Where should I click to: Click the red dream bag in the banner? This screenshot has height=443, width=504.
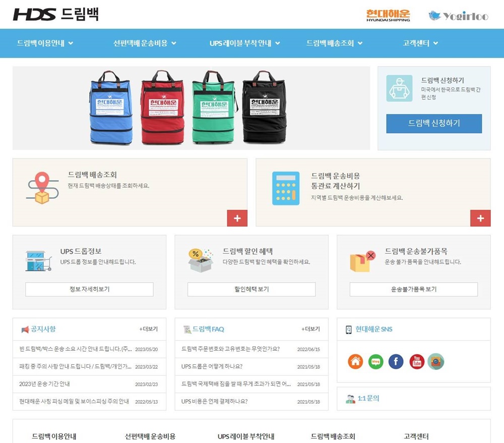163,107
